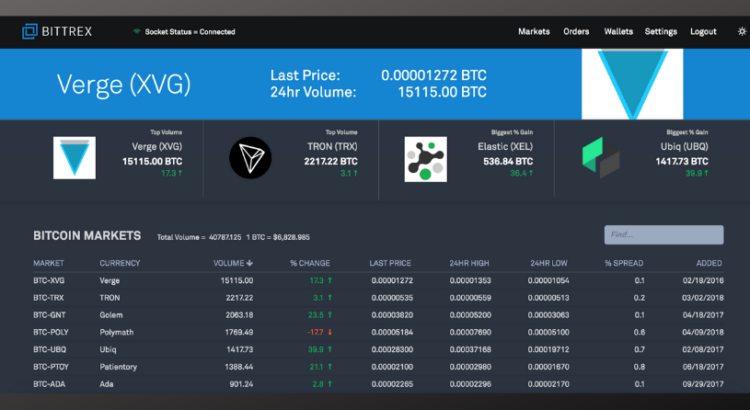The height and width of the screenshot is (410, 750).
Task: Open the BTC-POLY market link
Action: [x=51, y=332]
